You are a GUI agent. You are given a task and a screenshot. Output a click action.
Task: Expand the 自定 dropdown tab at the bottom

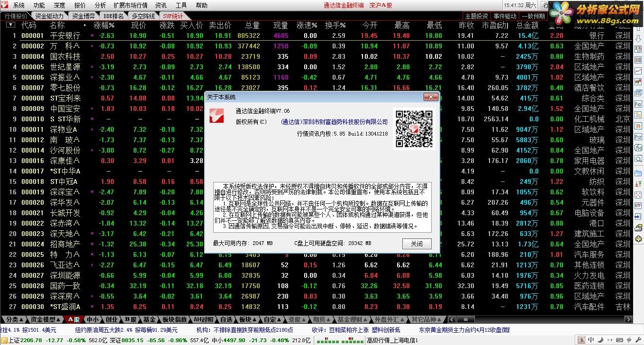click(x=272, y=319)
